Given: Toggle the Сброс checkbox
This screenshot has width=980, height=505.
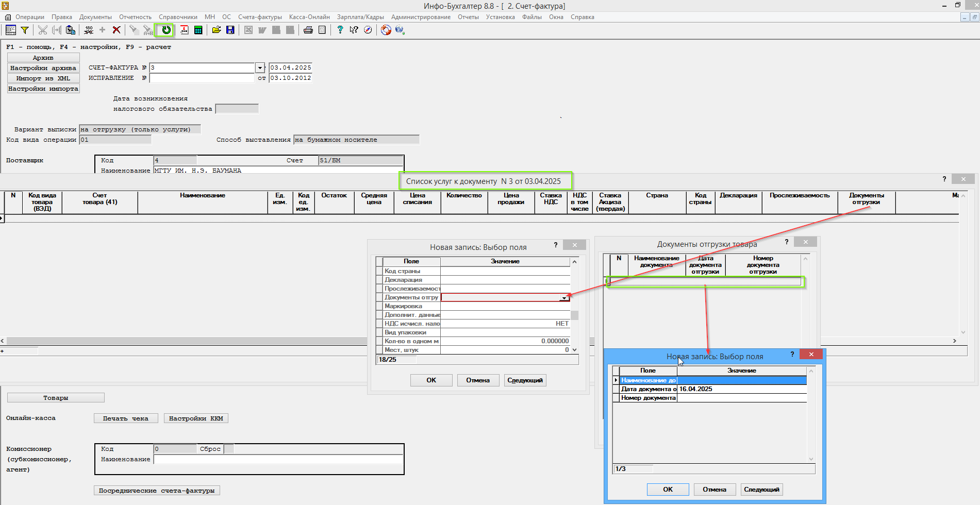Looking at the screenshot, I should tap(229, 449).
